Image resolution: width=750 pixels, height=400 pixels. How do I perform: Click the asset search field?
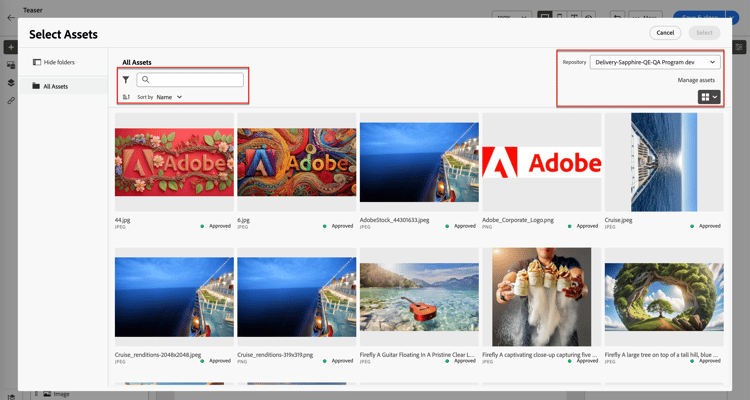[x=190, y=79]
